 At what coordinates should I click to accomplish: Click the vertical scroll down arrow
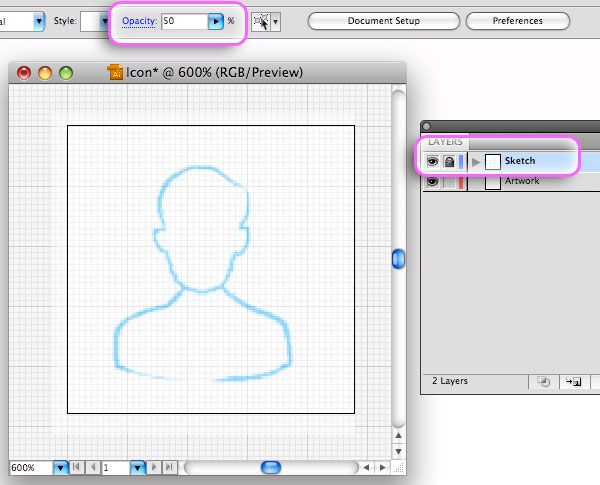coord(398,451)
